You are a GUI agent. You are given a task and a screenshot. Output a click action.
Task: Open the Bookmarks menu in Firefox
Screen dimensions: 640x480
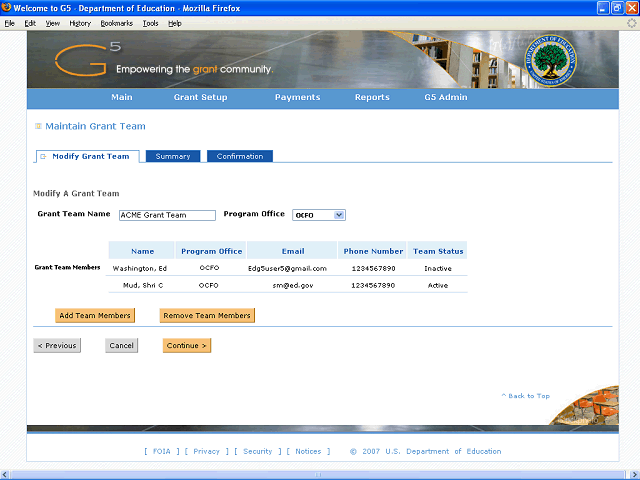click(x=116, y=22)
